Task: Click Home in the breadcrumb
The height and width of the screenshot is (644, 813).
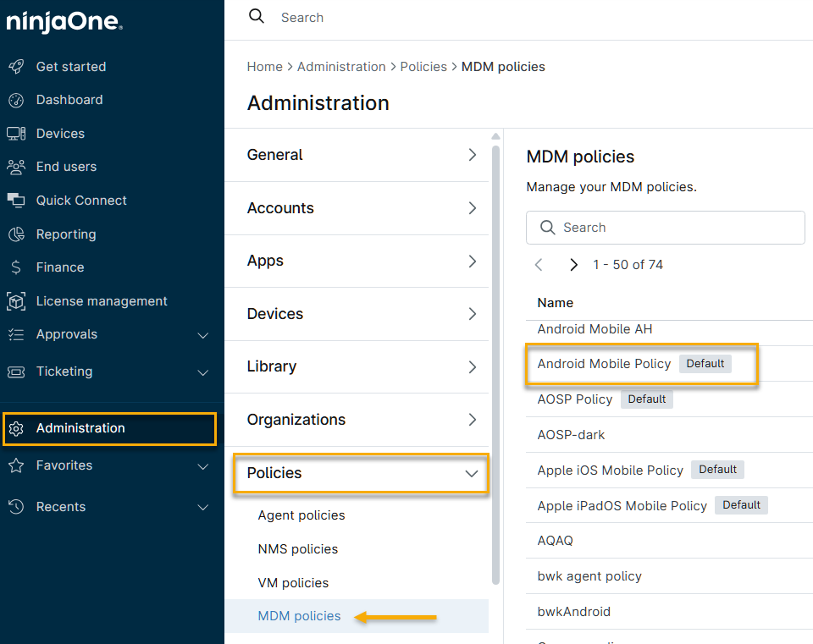Action: pos(264,67)
